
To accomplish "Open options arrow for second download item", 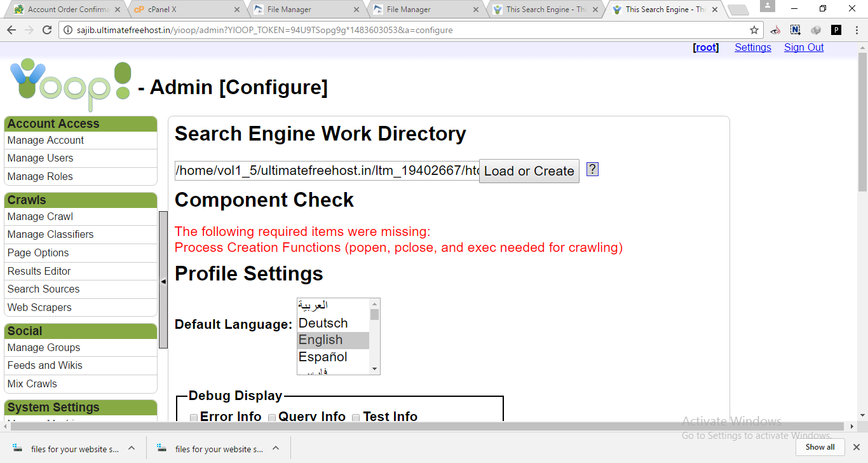I will [276, 448].
